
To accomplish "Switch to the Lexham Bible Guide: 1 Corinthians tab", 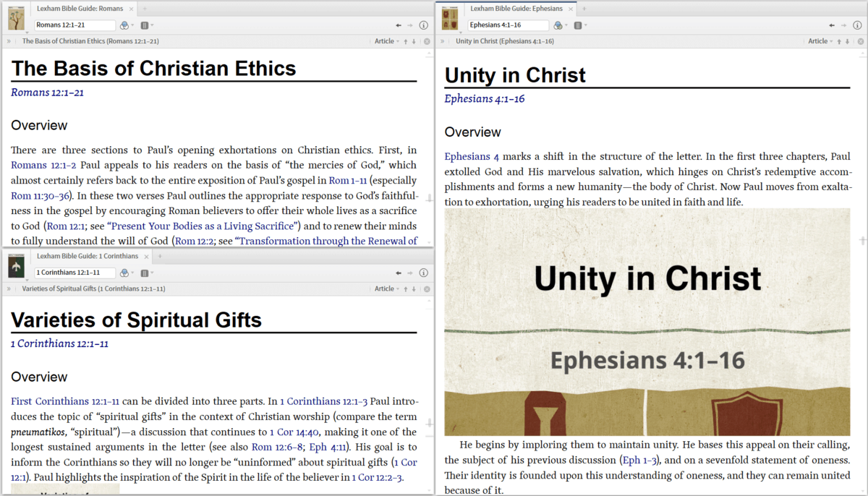I will [x=87, y=256].
